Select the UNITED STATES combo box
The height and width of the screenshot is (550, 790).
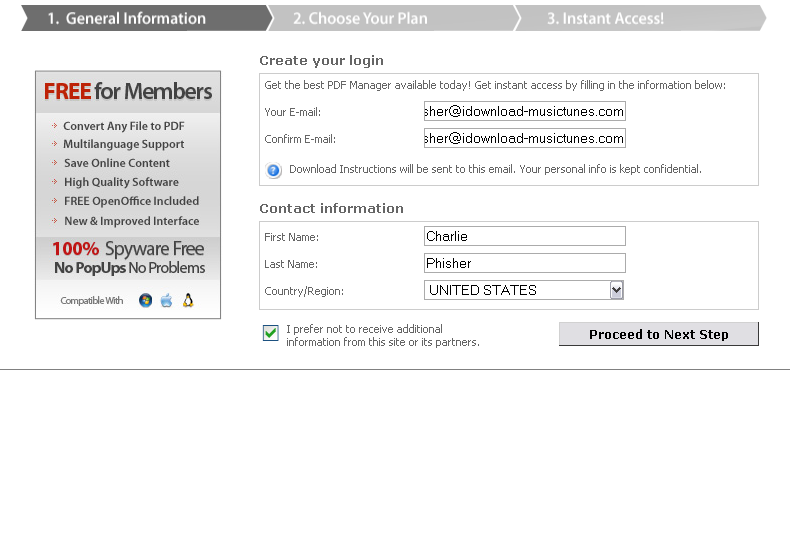point(524,290)
